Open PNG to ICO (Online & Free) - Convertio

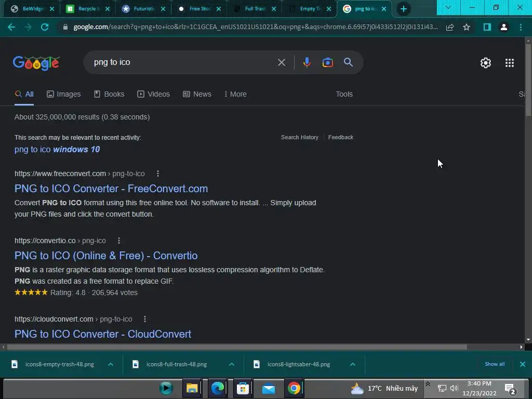[106, 256]
